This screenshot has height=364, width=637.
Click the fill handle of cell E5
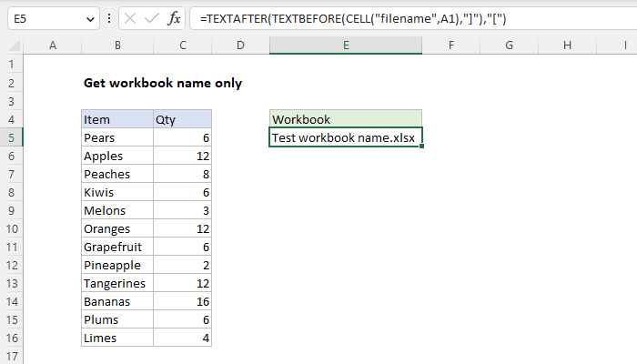(421, 146)
